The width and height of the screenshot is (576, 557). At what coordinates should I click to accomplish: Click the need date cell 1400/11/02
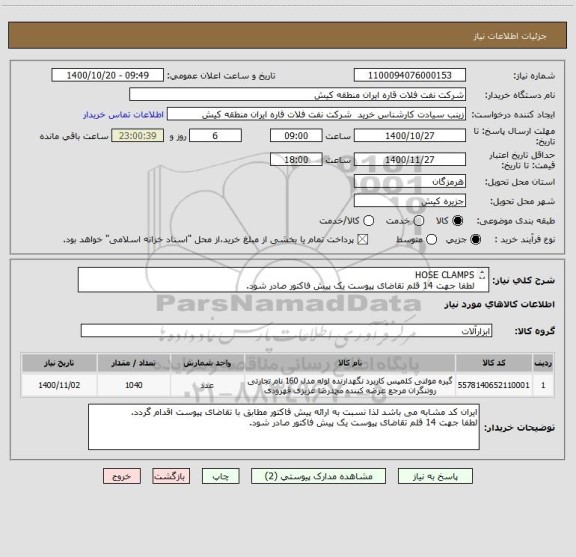click(x=59, y=385)
